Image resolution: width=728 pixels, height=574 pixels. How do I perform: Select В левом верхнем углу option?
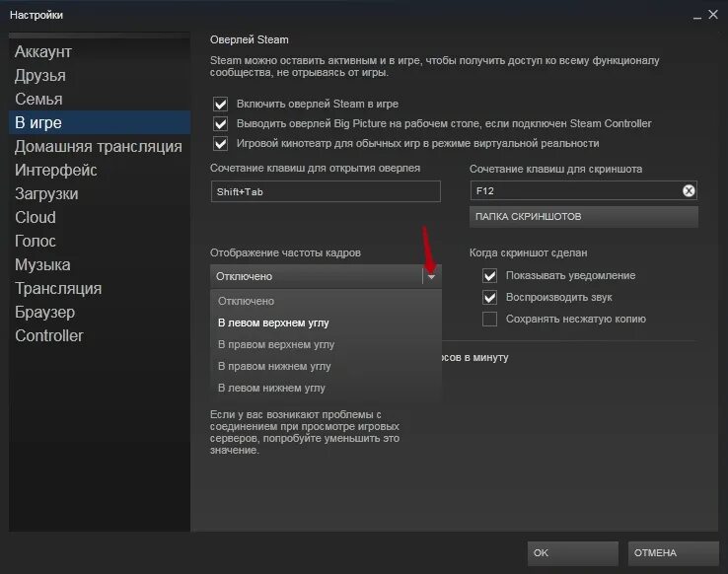[x=326, y=323]
